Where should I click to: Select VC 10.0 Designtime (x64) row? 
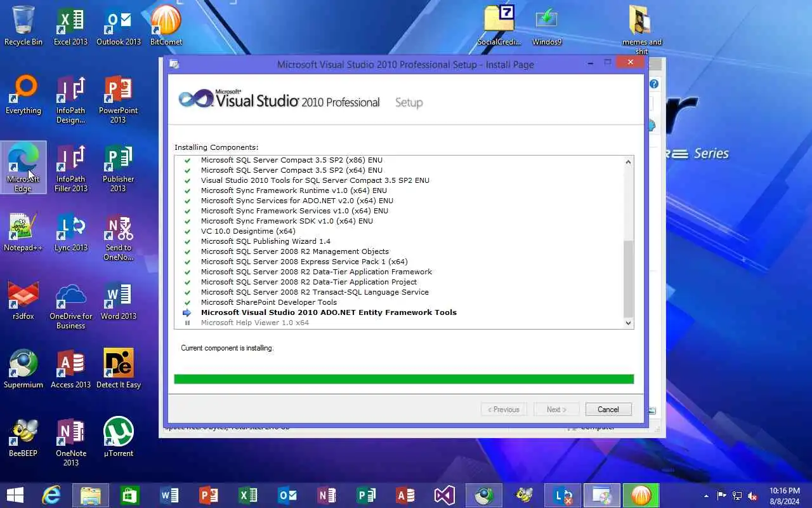pos(248,231)
